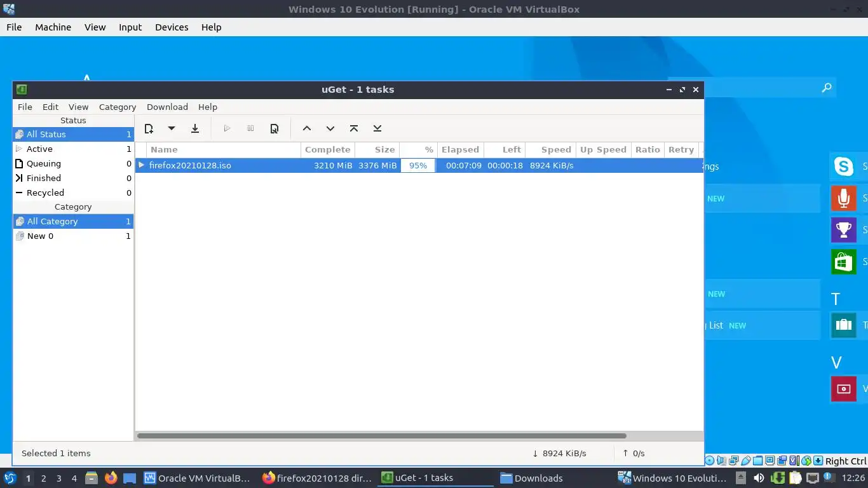Open uGet's View menu
Viewport: 868px width, 488px height.
(79, 107)
